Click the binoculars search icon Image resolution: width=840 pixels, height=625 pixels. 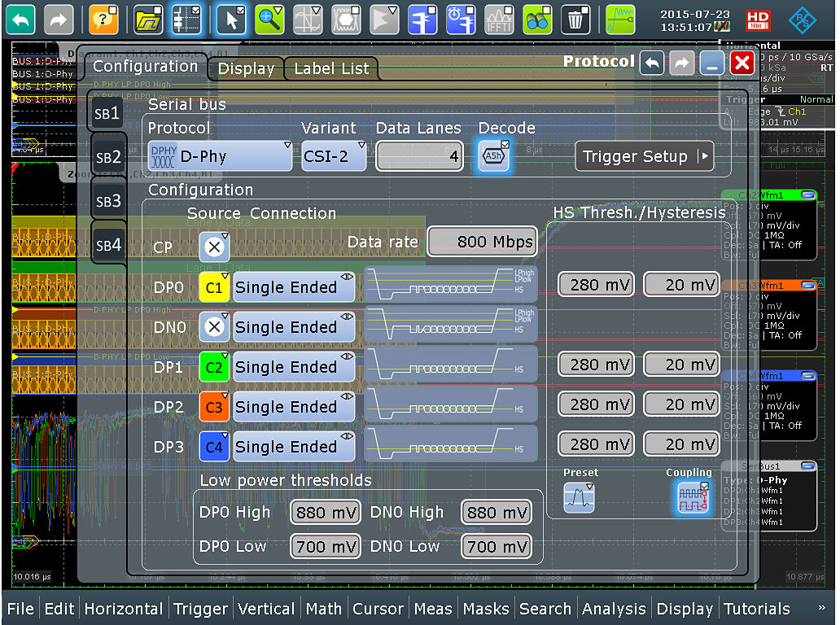click(537, 20)
